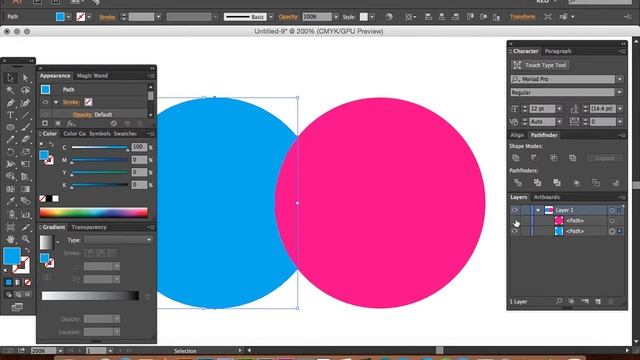This screenshot has width=640, height=360.
Task: Open the 12 pt font size dropdown
Action: 560,109
